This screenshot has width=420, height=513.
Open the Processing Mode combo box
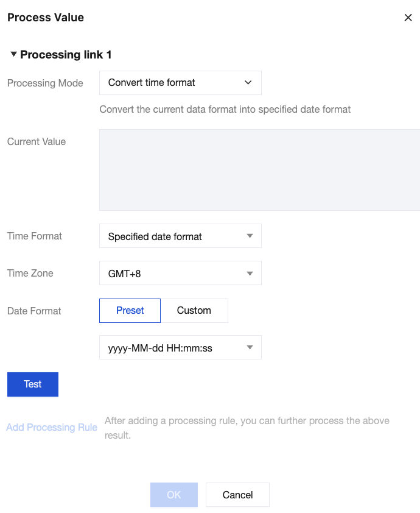click(x=180, y=83)
